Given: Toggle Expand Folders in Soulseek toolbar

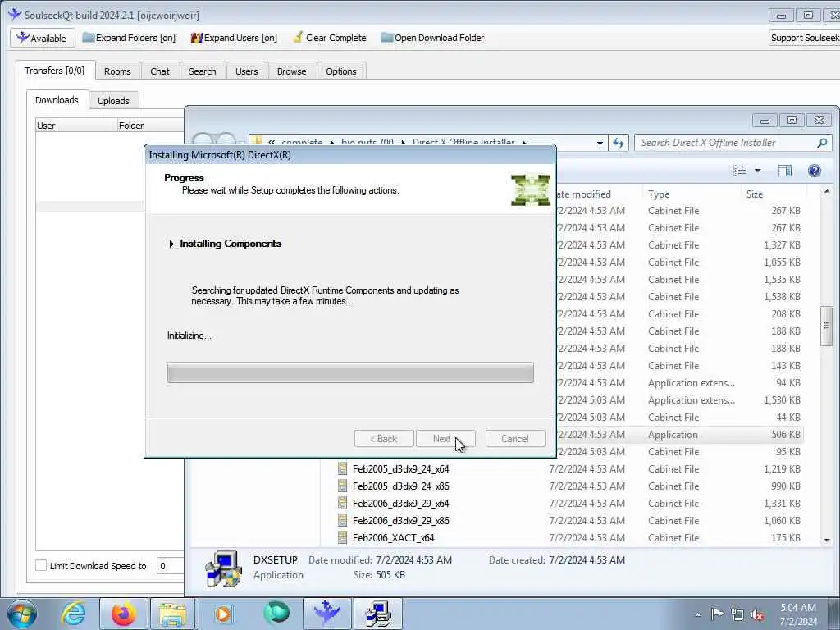Looking at the screenshot, I should [x=129, y=38].
